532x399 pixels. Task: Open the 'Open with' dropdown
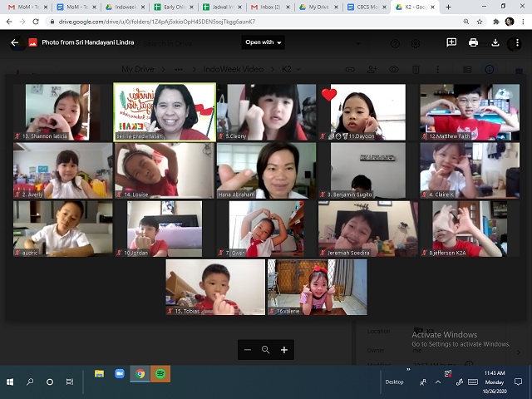click(263, 42)
